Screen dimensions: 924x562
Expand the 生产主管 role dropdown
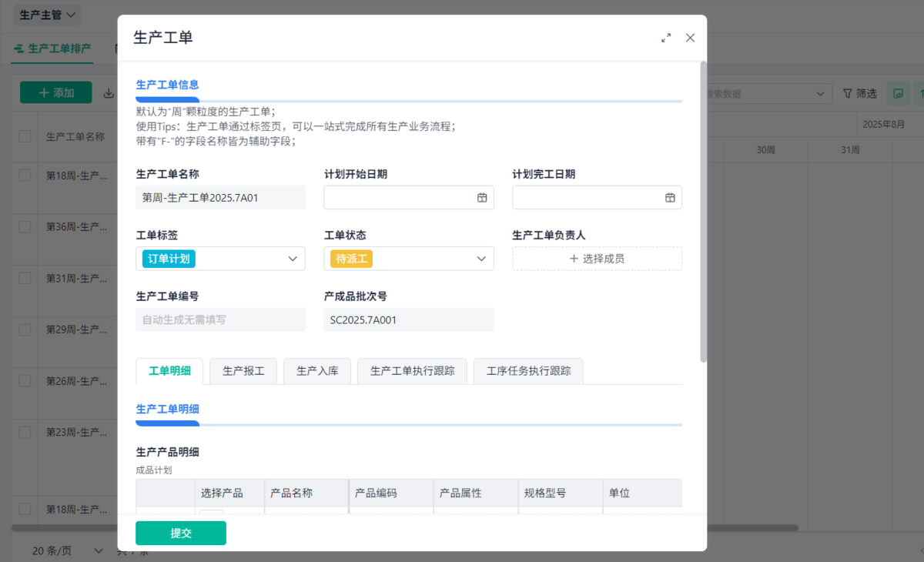point(72,15)
